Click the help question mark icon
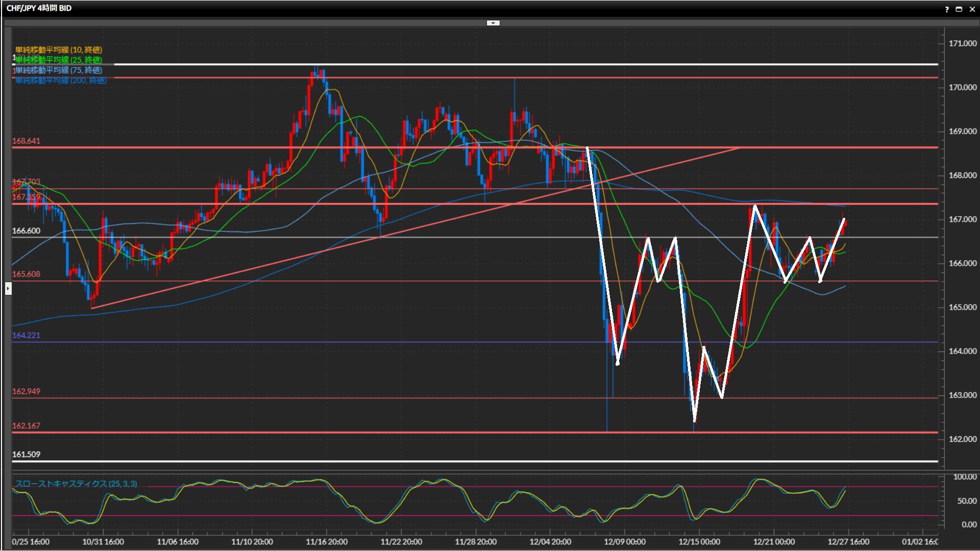Image resolution: width=980 pixels, height=551 pixels. point(947,9)
